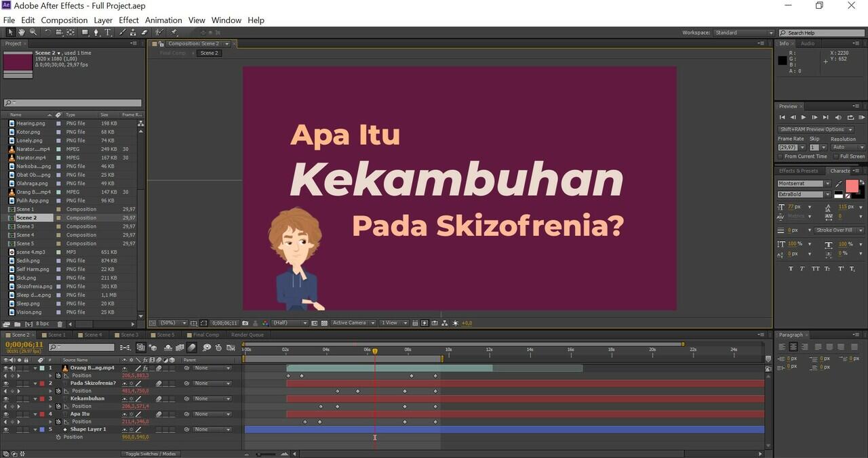This screenshot has width=868, height=458.
Task: Open the Montserrat font family dropdown
Action: point(804,184)
